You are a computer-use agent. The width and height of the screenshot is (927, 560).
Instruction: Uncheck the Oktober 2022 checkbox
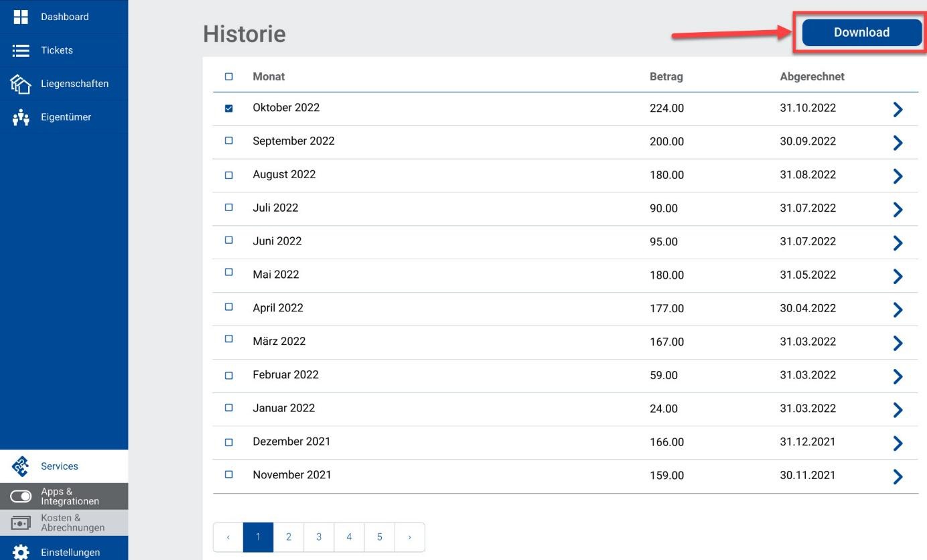pyautogui.click(x=229, y=109)
